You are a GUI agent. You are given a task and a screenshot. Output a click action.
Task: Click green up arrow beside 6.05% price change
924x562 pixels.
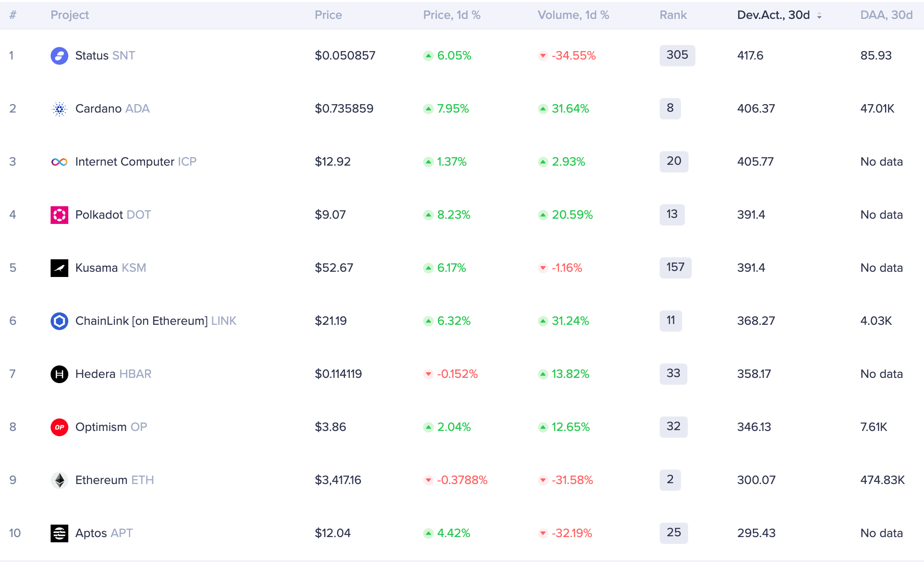click(428, 55)
